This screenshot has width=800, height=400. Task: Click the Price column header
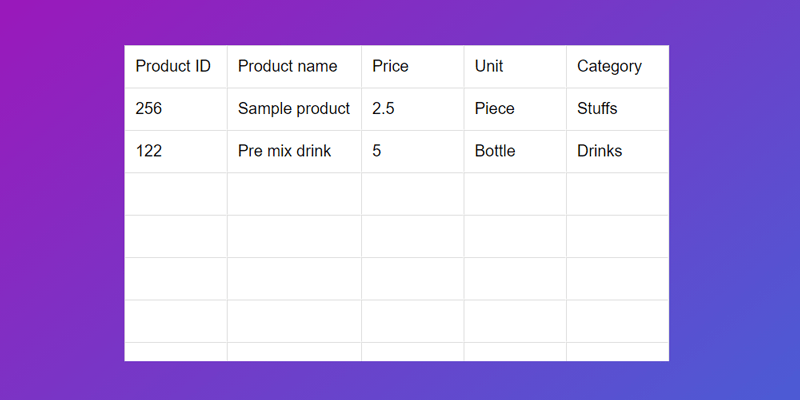(412, 67)
